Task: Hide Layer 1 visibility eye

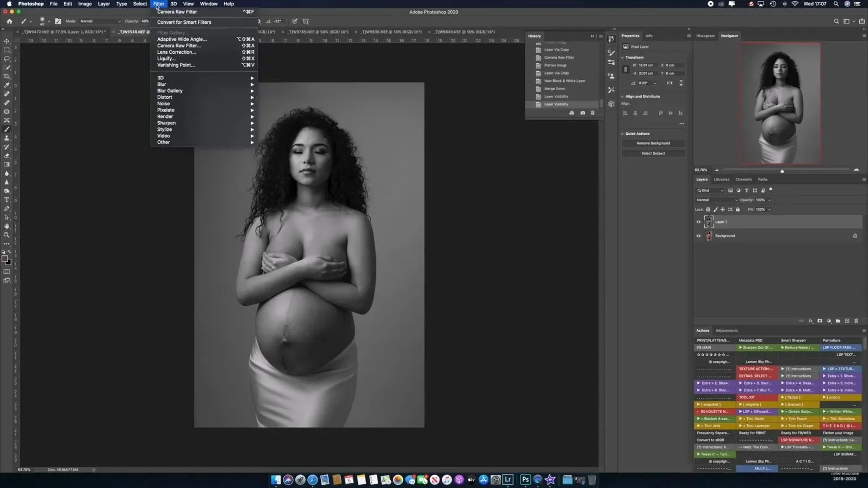Action: (x=698, y=222)
